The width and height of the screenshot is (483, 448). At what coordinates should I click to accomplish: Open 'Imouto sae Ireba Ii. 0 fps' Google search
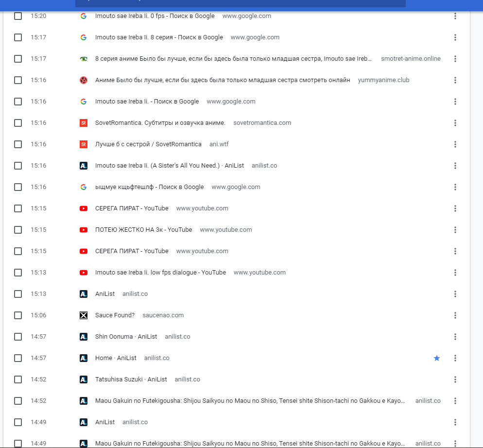click(x=155, y=16)
